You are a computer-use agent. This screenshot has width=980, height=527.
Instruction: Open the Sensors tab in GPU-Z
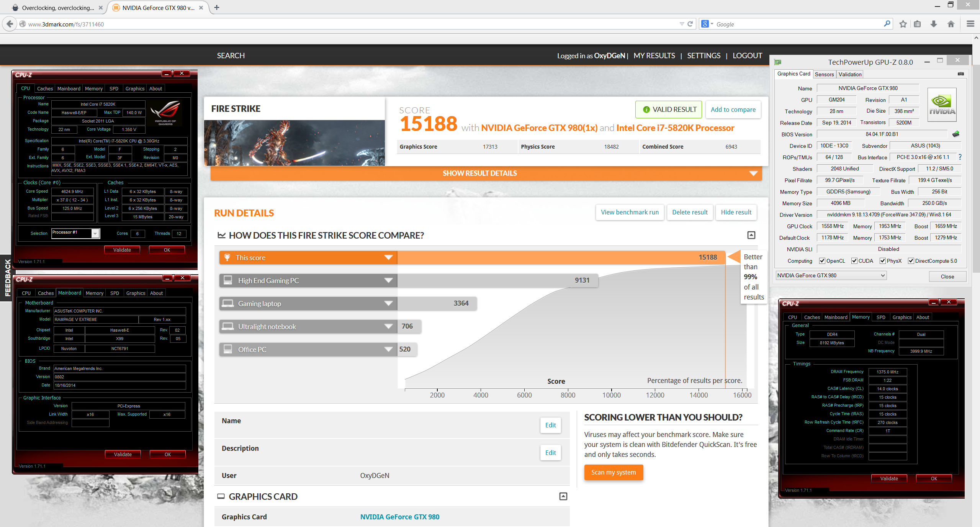(x=824, y=74)
